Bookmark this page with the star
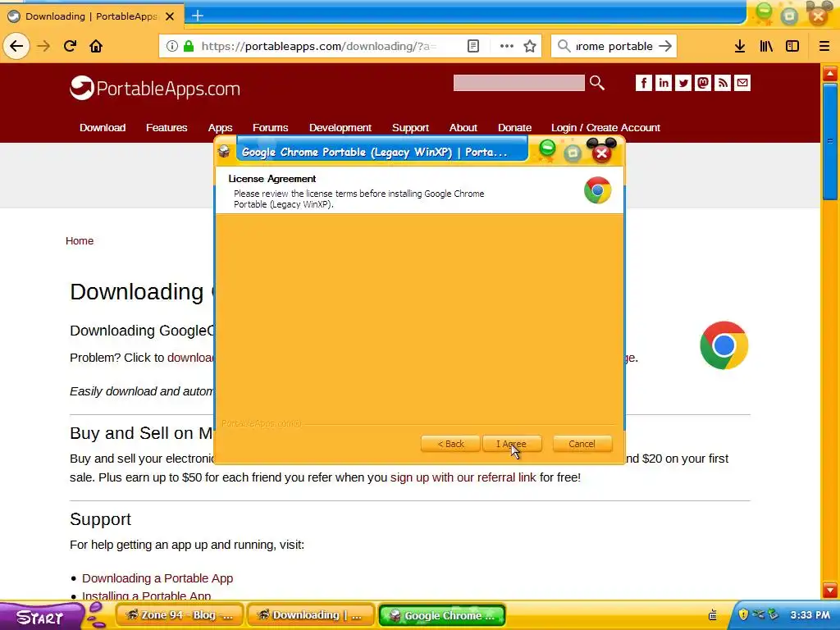840x630 pixels. (x=530, y=46)
